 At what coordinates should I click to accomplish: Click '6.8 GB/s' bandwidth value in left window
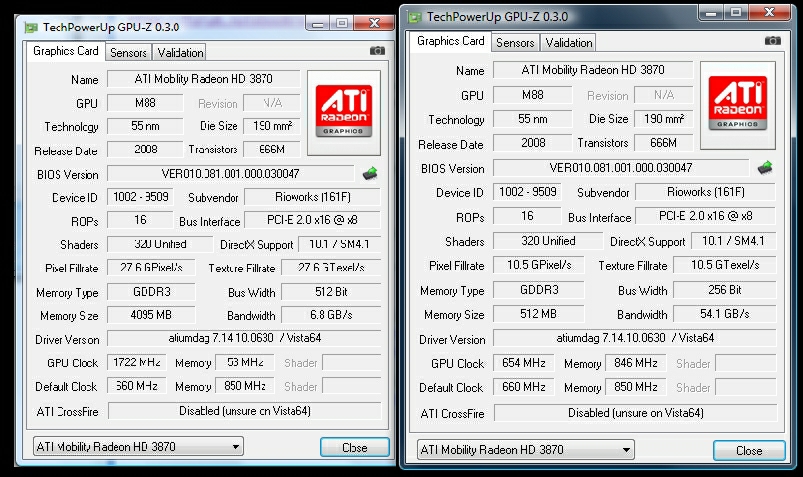(331, 315)
